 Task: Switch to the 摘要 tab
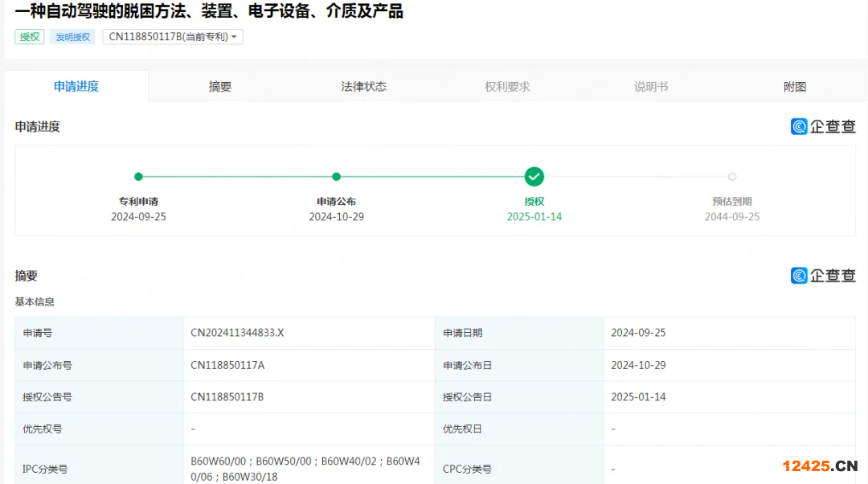click(x=220, y=87)
